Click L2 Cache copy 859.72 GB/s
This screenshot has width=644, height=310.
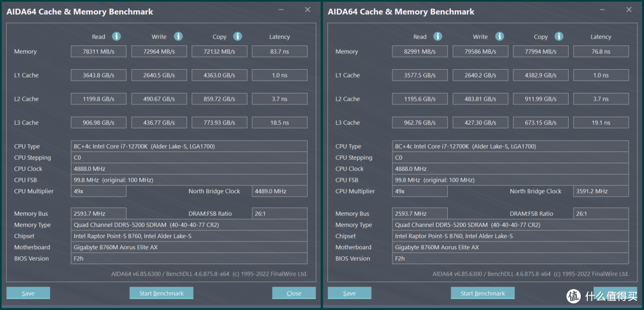(219, 99)
